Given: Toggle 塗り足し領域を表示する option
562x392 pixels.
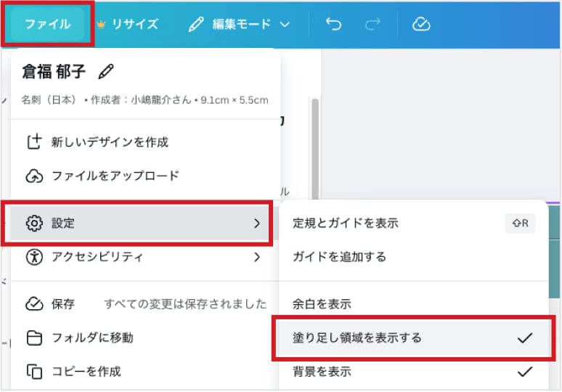Looking at the screenshot, I should (x=411, y=338).
